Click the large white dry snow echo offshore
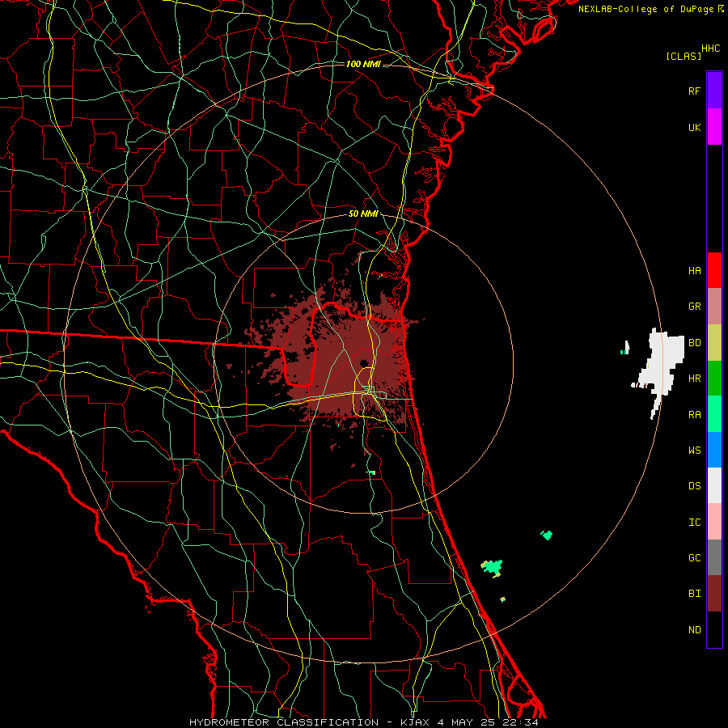 pyautogui.click(x=661, y=366)
